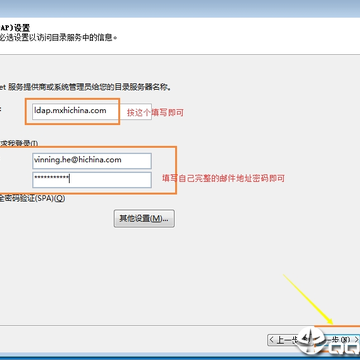Image resolution: width=360 pixels, height=360 pixels.
Task: Click the subtitle text about 目录服务中的信息
Action: click(x=59, y=38)
